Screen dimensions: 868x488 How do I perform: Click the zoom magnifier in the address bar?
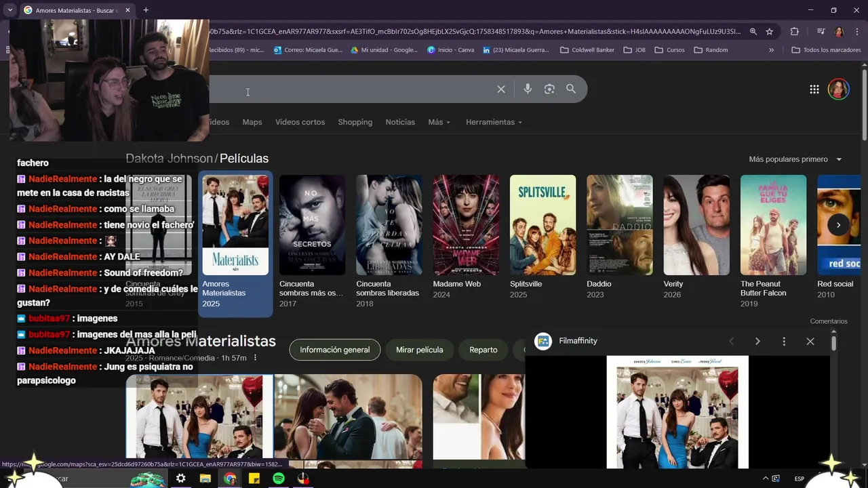click(x=753, y=31)
